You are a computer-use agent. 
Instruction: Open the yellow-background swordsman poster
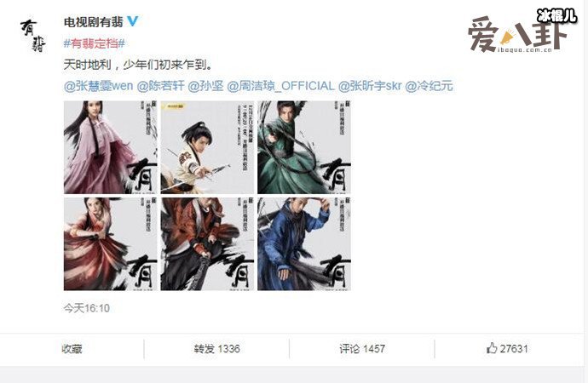(207, 147)
